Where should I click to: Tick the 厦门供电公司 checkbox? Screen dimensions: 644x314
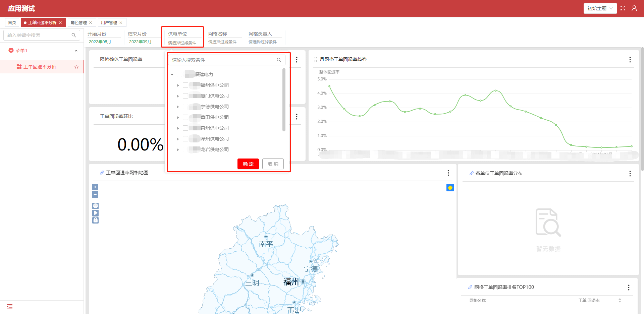[x=185, y=96]
